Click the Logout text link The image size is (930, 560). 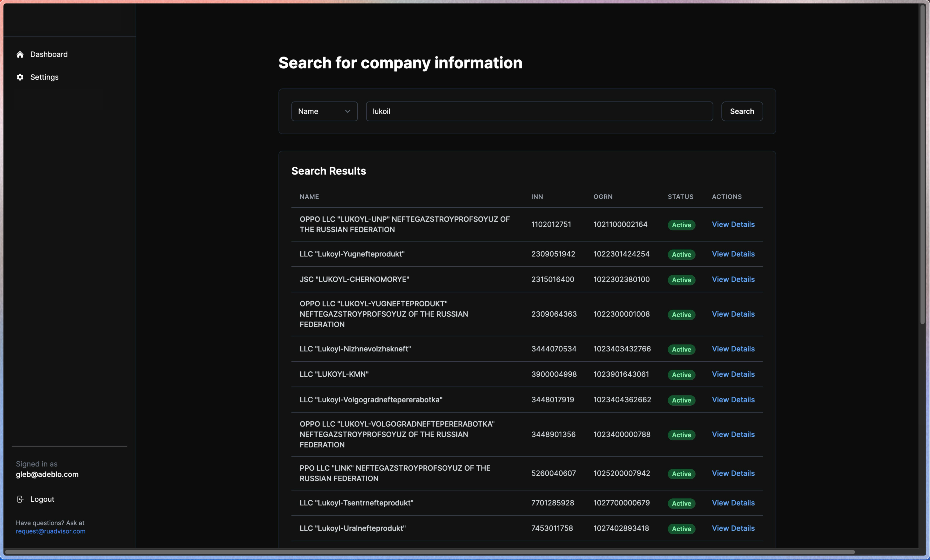pyautogui.click(x=42, y=499)
